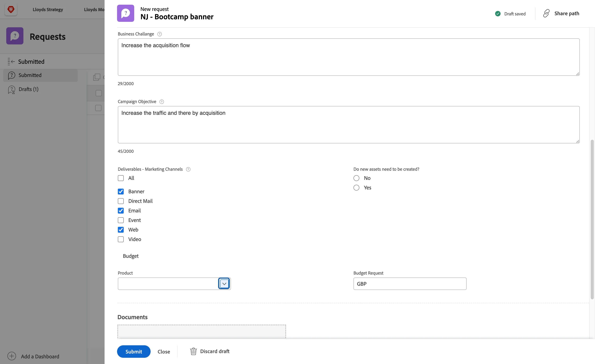Uncheck the Web checkbox
The width and height of the screenshot is (595, 364).
(121, 230)
